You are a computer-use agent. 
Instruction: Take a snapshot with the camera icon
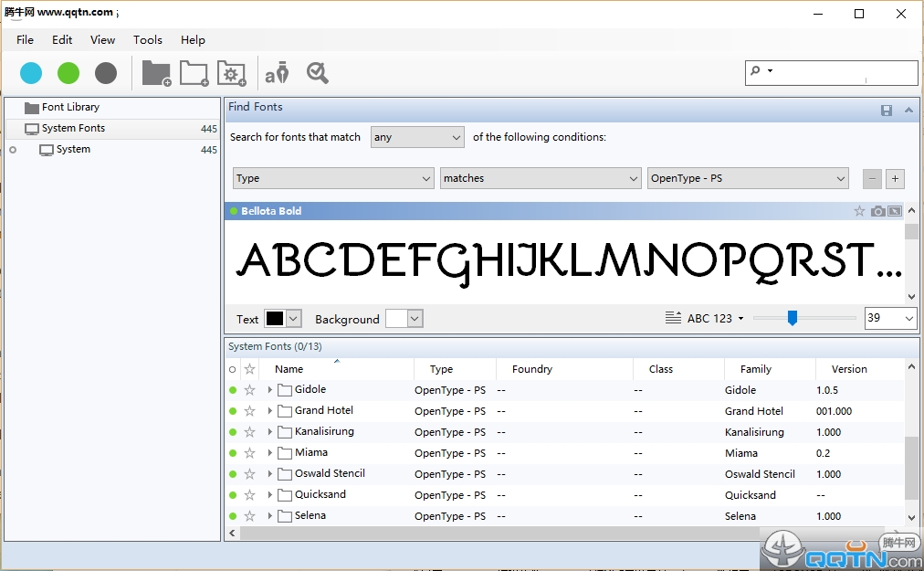pyautogui.click(x=877, y=211)
